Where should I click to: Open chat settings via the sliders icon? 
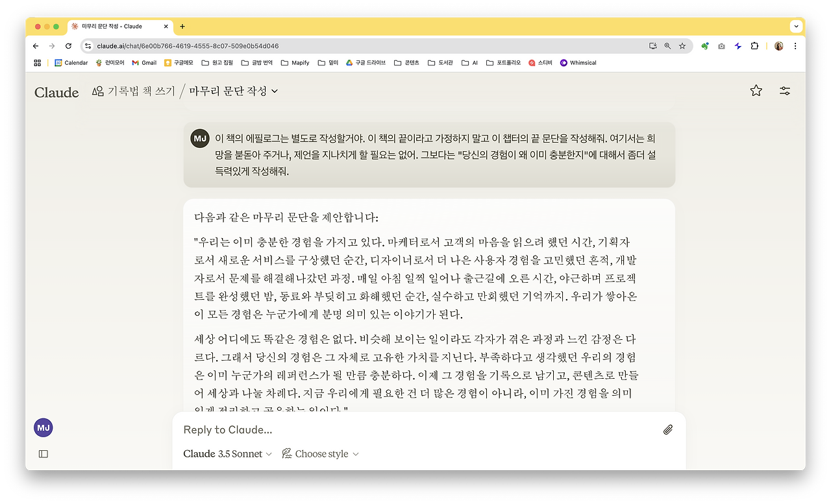tap(784, 91)
